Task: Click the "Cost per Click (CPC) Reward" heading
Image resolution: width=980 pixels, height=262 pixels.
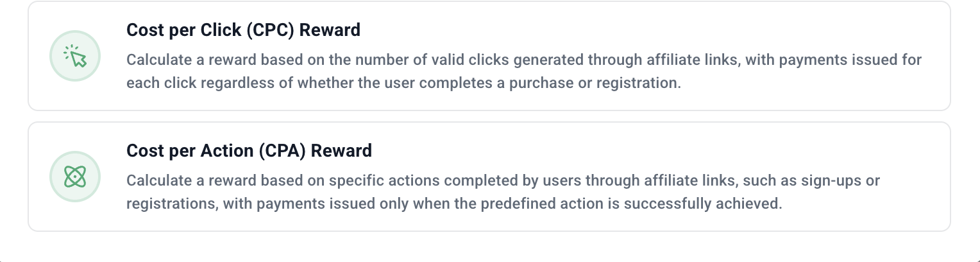Action: (x=243, y=30)
